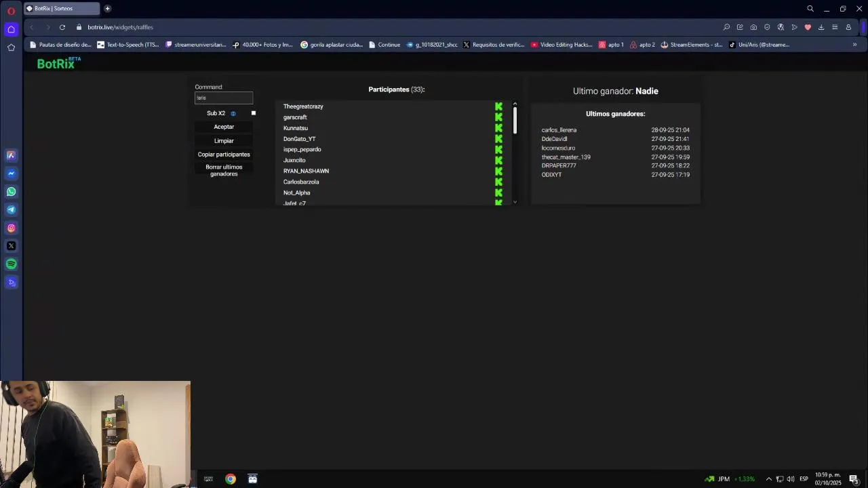Screen dimensions: 868x488
Task: Open Messenger in the sidebar
Action: point(11,174)
